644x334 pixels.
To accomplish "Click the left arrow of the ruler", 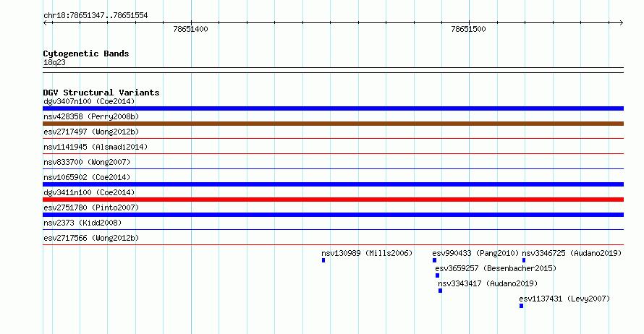I will pyautogui.click(x=46, y=23).
